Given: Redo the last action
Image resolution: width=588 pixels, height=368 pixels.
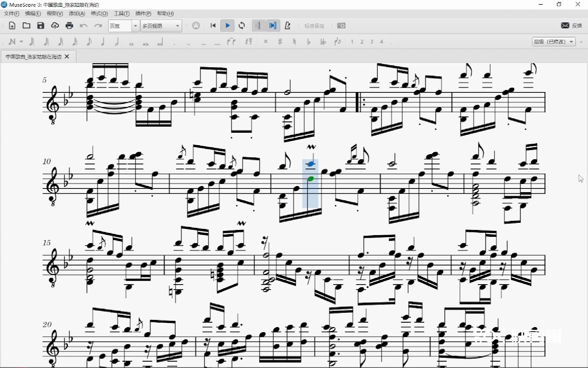Looking at the screenshot, I should [x=98, y=26].
